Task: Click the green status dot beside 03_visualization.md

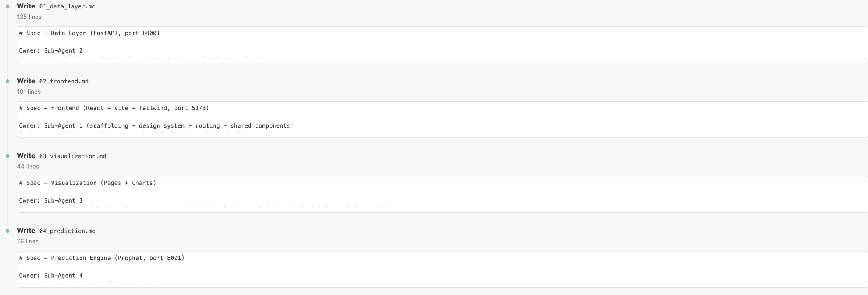Action: [x=8, y=156]
